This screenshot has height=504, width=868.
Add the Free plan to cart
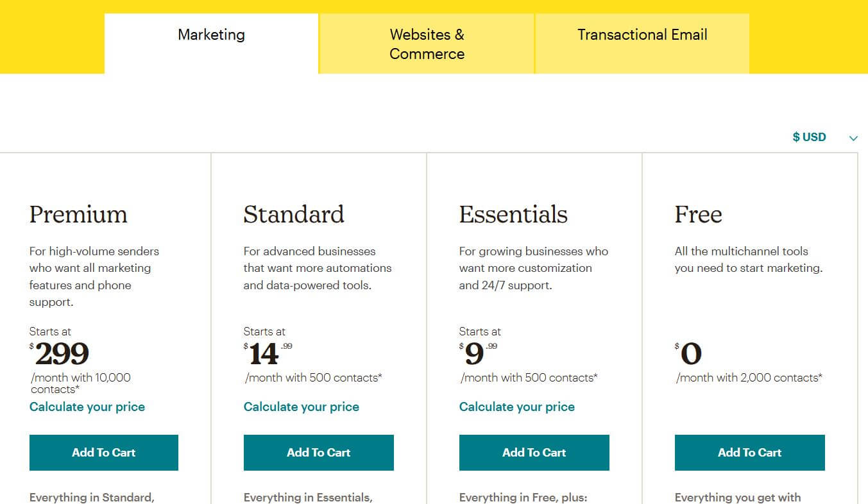(749, 452)
